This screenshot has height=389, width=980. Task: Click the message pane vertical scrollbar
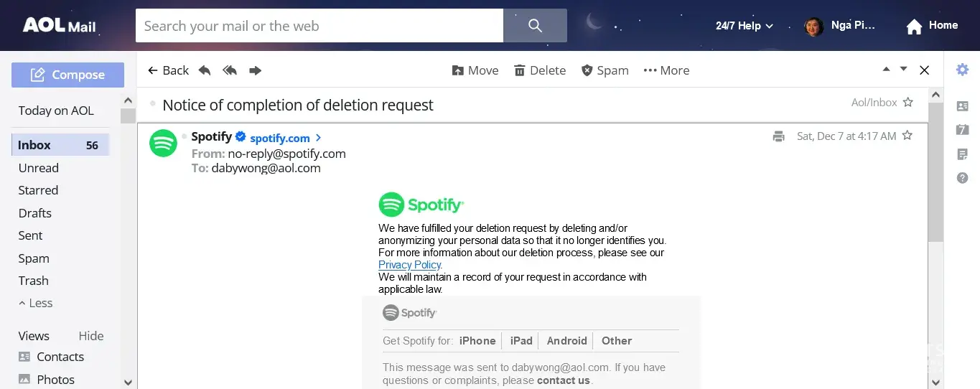935,172
